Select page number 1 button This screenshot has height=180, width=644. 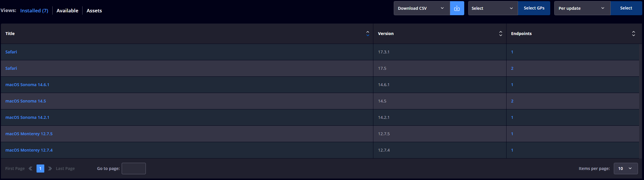tap(40, 169)
